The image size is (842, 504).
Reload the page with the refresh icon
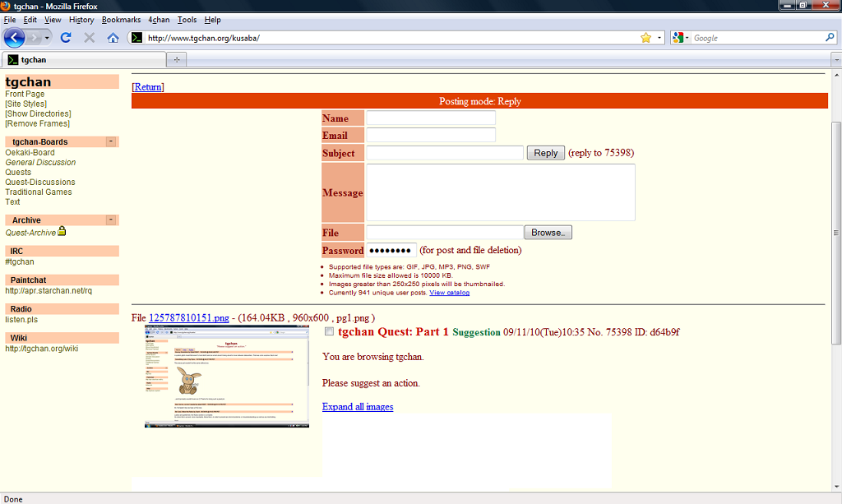click(x=66, y=38)
